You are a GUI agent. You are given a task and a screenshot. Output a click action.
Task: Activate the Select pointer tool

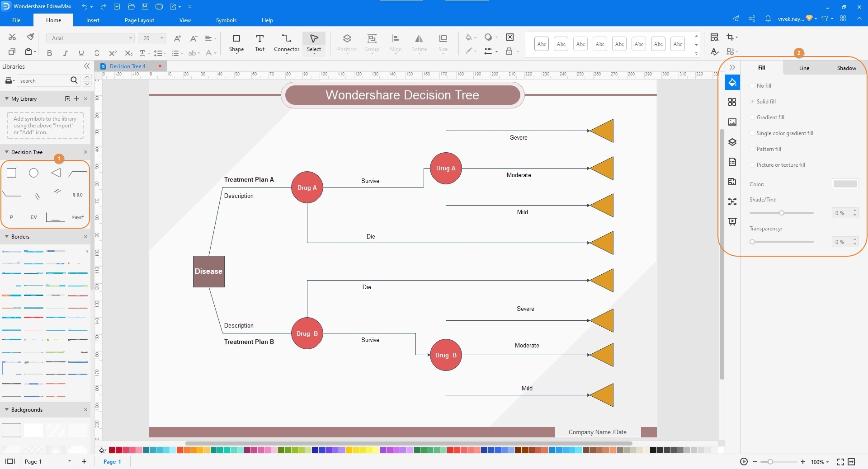click(314, 43)
